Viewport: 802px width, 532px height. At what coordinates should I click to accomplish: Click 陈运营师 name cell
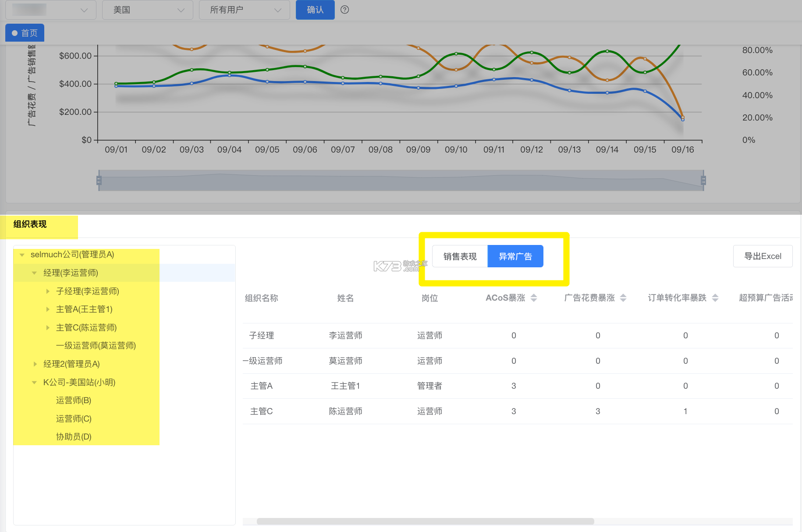345,411
